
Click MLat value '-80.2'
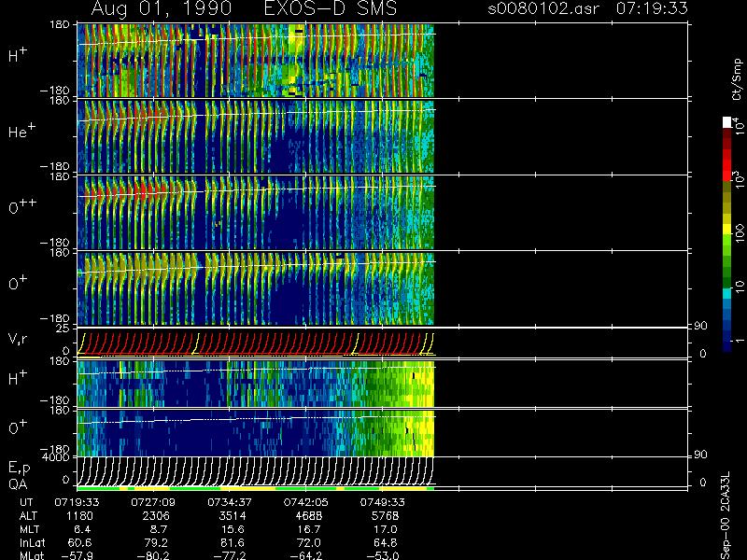point(153,555)
